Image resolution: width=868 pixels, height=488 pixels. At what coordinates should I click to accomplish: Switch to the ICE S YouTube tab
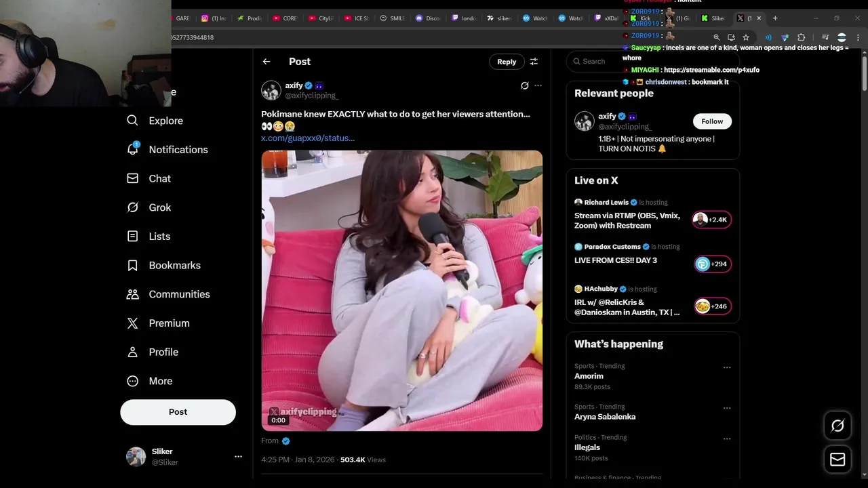pos(356,18)
